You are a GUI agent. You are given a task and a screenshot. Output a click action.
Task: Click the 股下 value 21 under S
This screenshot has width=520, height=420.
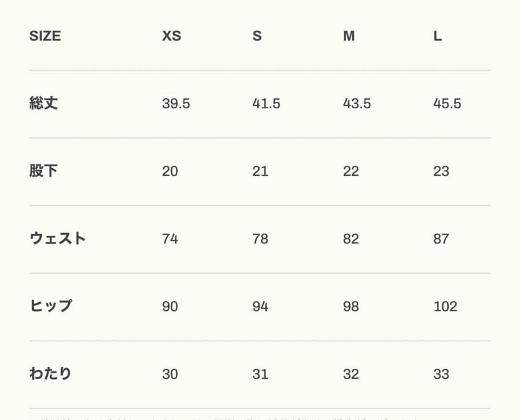[x=260, y=172]
